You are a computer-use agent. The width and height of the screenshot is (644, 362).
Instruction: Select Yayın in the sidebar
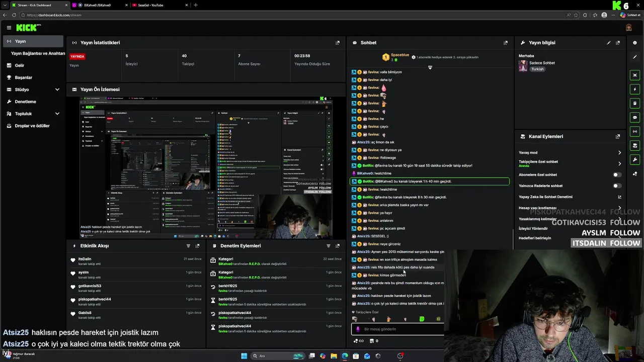pos(33,41)
